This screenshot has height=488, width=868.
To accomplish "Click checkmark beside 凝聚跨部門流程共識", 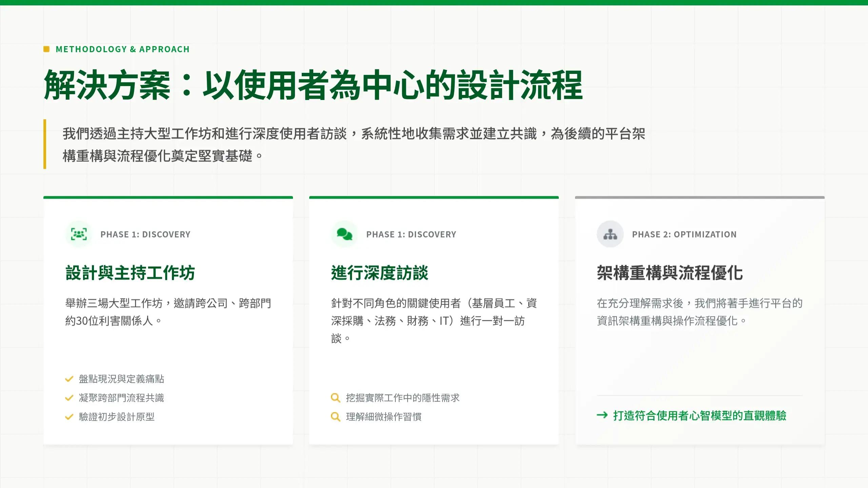I will (x=69, y=398).
